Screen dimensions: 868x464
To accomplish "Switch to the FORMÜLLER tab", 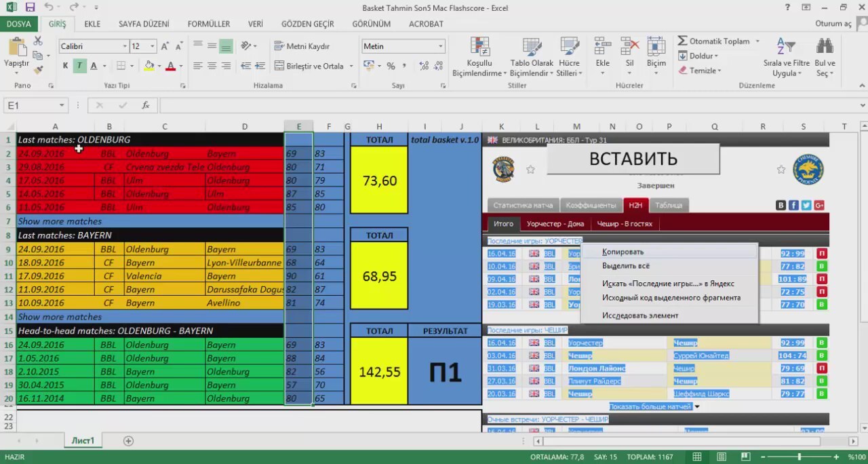I will point(209,24).
